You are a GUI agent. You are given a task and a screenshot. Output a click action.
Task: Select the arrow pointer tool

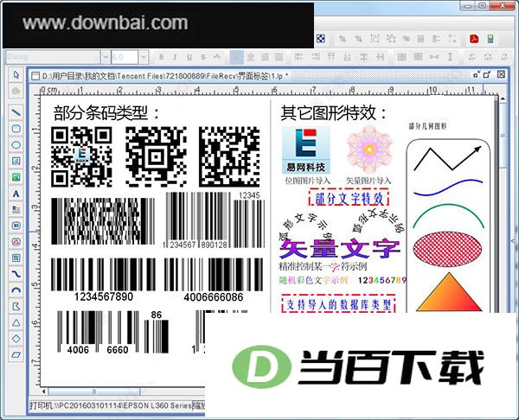point(16,74)
